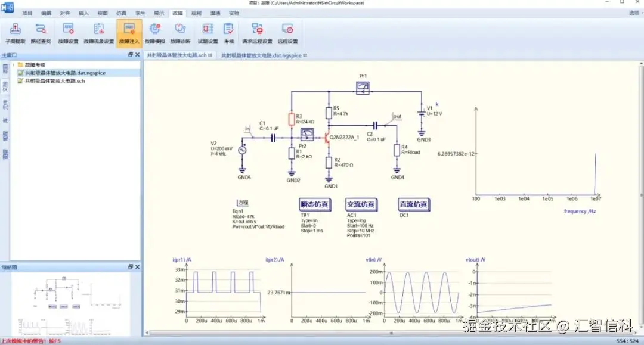The height and width of the screenshot is (345, 644).
Task: Click the i(pr1) current waveform graph
Action: coord(219,290)
